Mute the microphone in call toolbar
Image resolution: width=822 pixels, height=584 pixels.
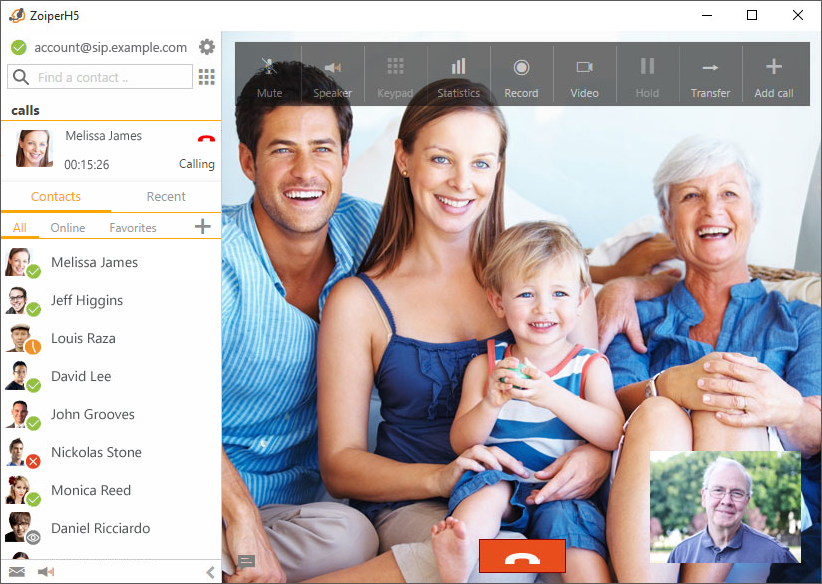pyautogui.click(x=269, y=76)
